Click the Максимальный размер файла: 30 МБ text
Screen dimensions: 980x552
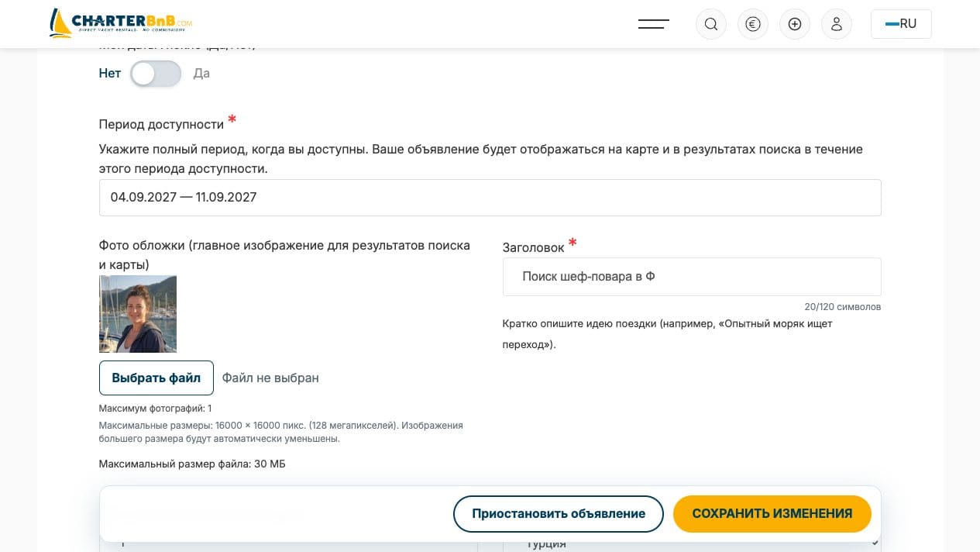click(x=192, y=464)
